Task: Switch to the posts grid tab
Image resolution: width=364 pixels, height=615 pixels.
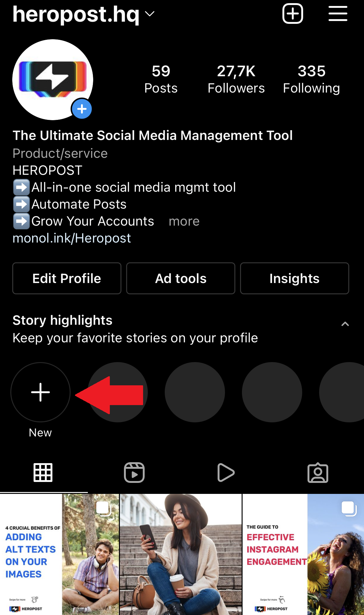Action: (43, 472)
